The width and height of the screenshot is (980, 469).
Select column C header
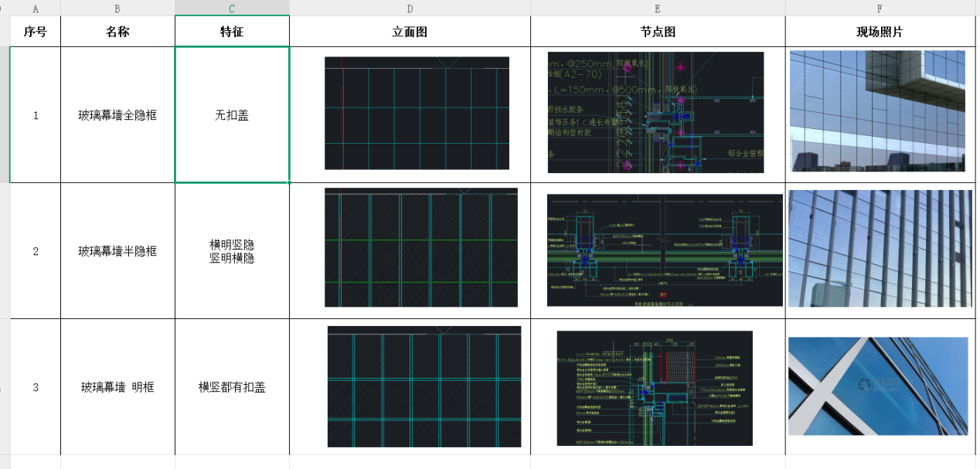coord(232,7)
